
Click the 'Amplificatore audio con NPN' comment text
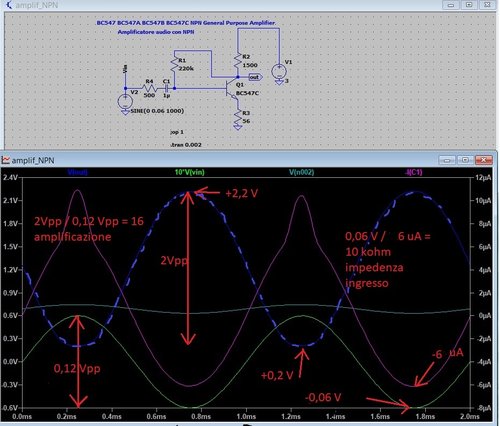156,32
